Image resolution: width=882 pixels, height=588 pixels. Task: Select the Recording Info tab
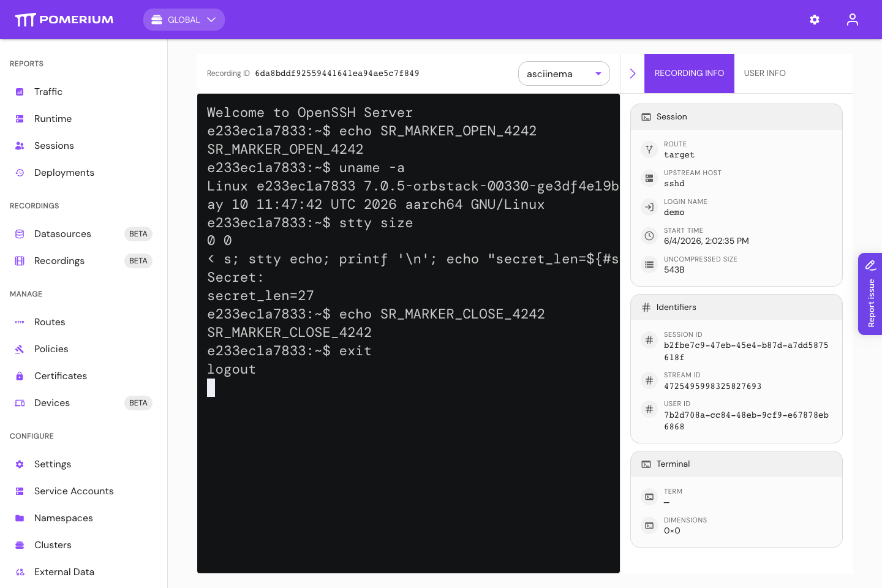(689, 73)
